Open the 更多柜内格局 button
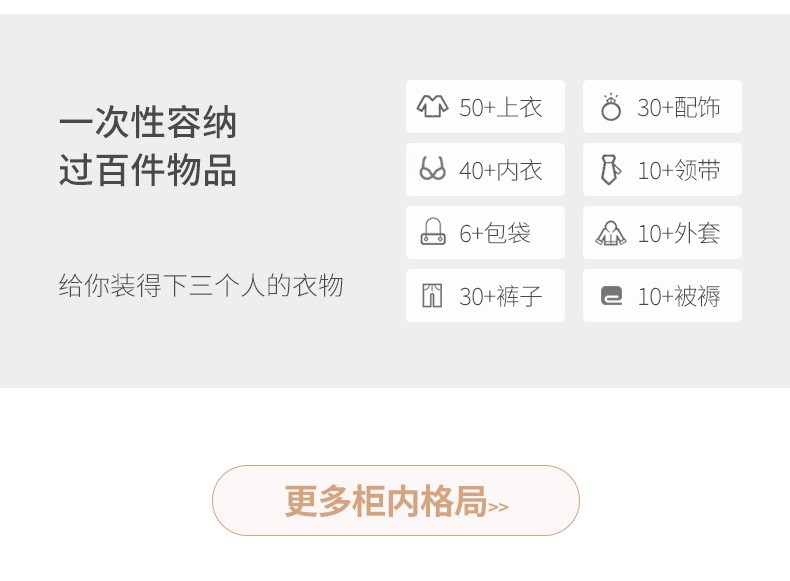Image resolution: width=790 pixels, height=581 pixels. pyautogui.click(x=396, y=500)
